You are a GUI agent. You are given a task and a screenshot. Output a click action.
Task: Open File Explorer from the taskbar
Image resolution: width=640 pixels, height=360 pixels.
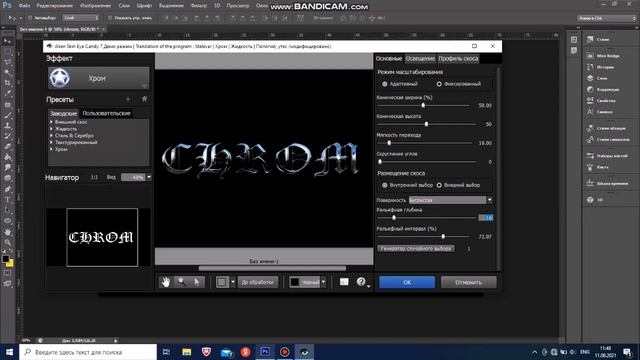click(x=187, y=351)
